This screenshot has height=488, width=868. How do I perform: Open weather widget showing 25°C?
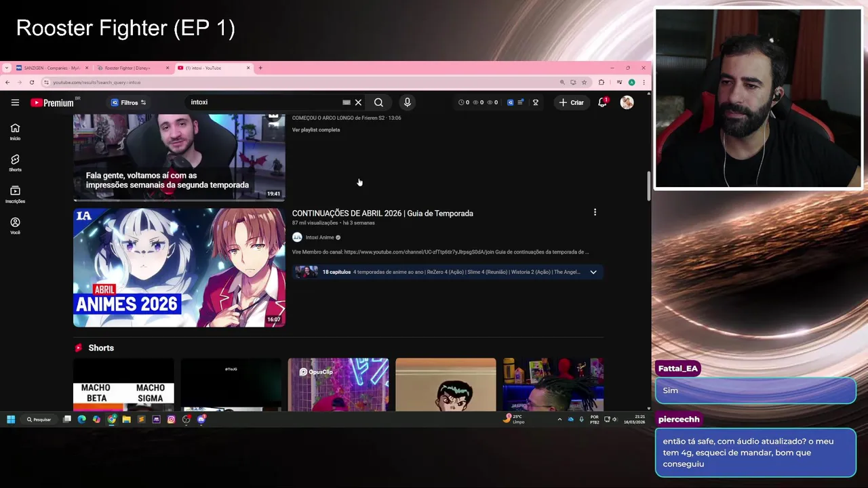(x=514, y=420)
